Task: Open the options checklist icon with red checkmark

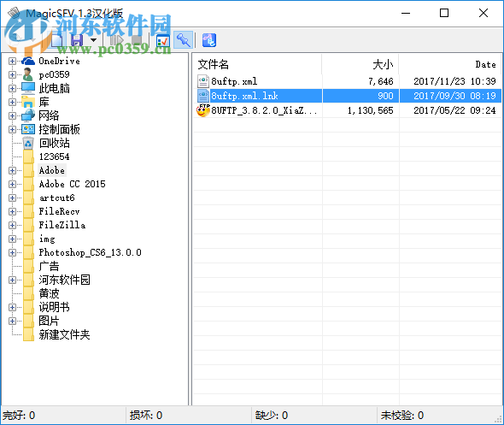Action: coord(163,41)
